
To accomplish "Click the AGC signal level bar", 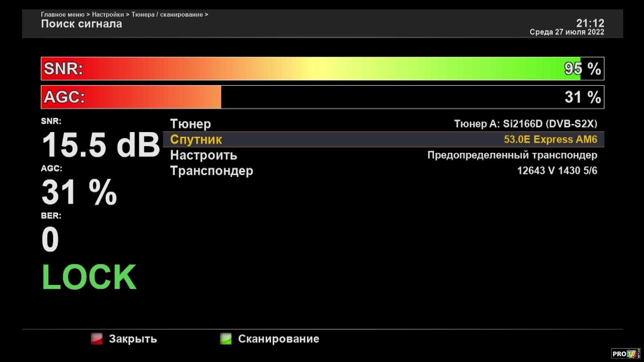I will click(x=322, y=97).
